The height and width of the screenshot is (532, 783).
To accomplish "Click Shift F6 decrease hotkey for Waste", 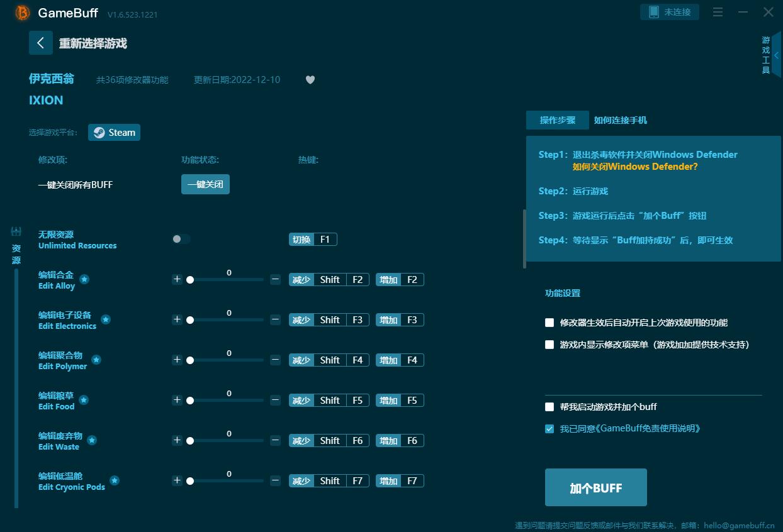I will [x=329, y=440].
